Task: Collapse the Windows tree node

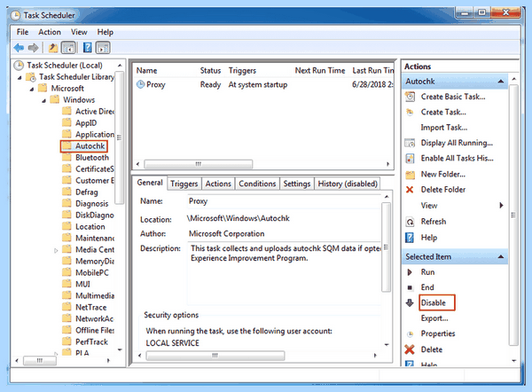Action: click(43, 101)
